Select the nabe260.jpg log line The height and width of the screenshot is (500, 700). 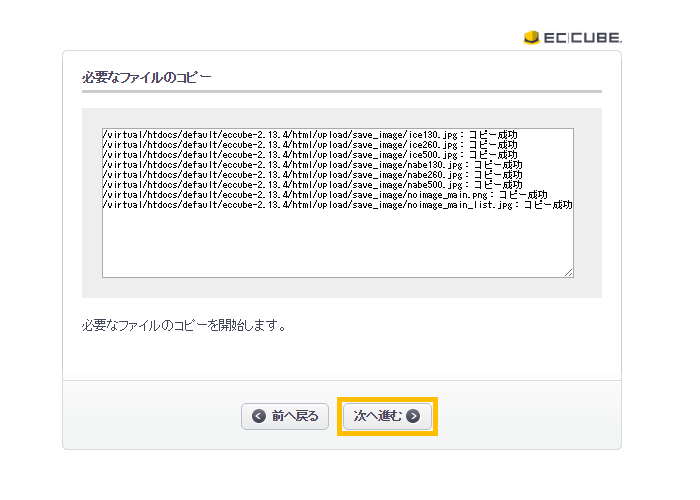click(x=312, y=174)
